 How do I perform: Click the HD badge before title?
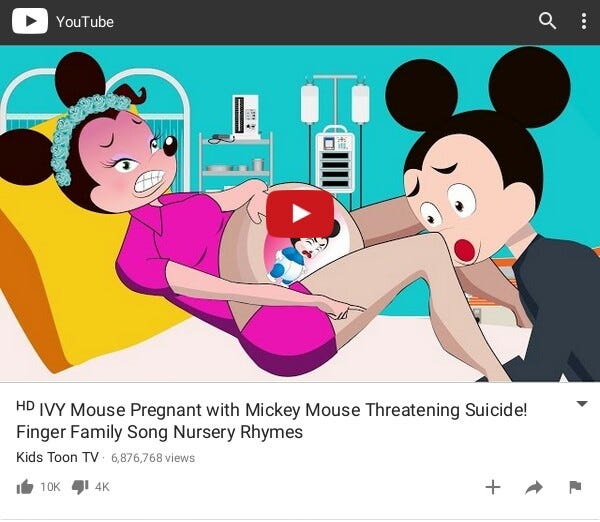point(25,406)
